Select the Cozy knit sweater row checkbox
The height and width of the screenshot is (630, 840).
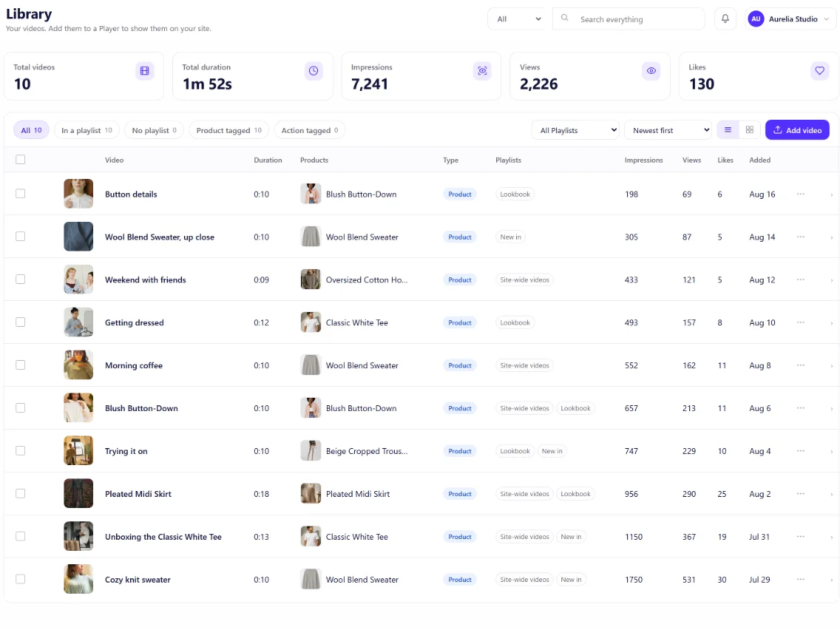pos(21,579)
